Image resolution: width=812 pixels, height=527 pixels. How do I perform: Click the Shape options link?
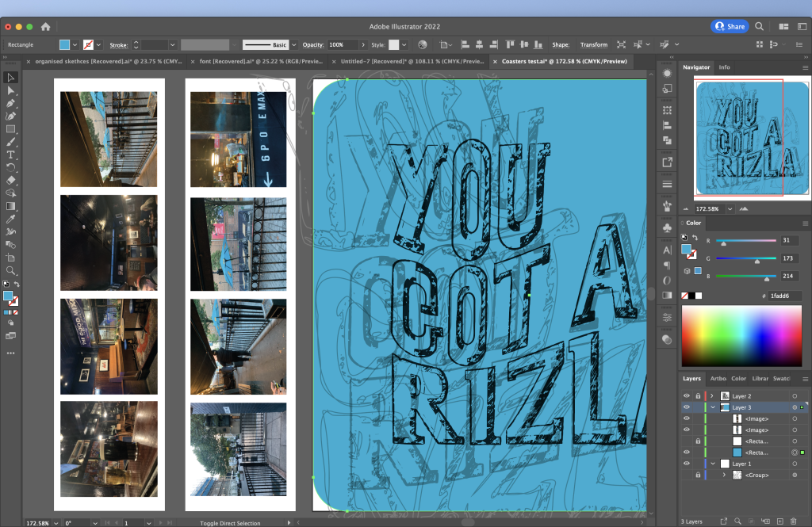[x=561, y=45]
